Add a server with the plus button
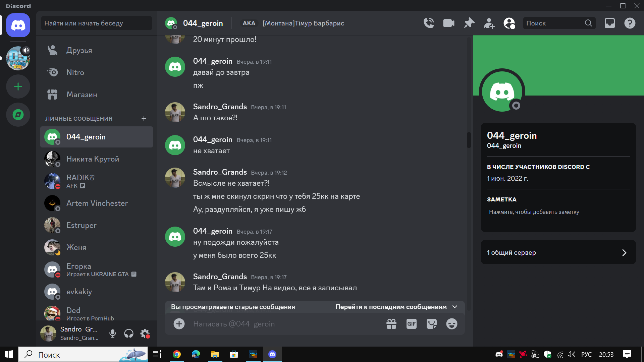644x362 pixels. 18,86
